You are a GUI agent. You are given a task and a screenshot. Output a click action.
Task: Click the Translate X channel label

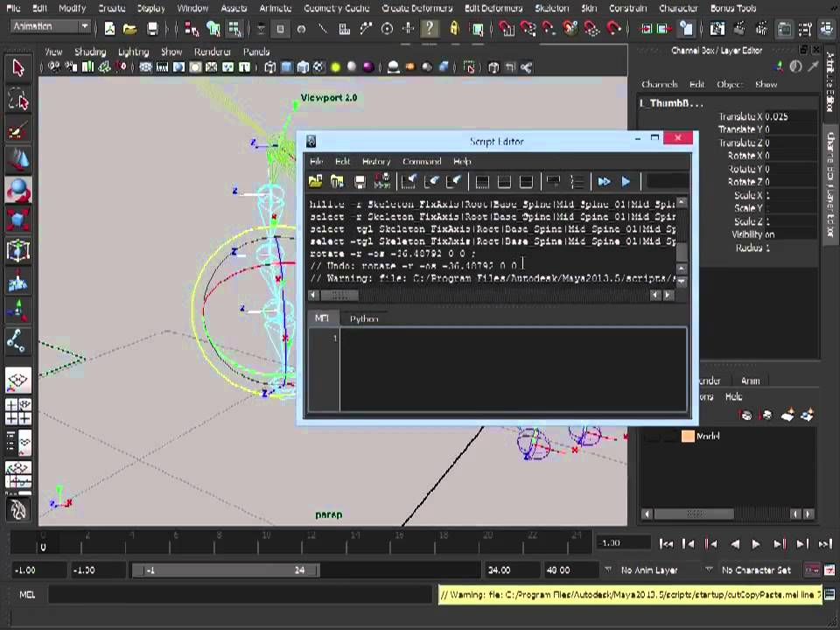pyautogui.click(x=740, y=116)
